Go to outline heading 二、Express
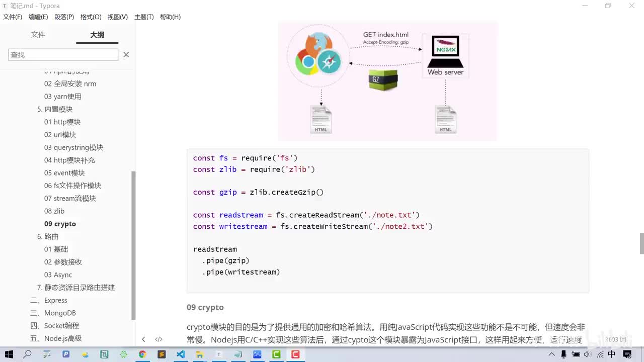This screenshot has width=644, height=362. click(49, 300)
